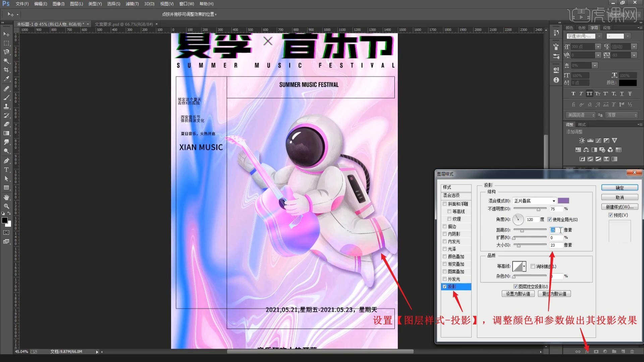Open the blend mode dropdown 正片叠底
This screenshot has width=644, height=362.
tap(534, 201)
